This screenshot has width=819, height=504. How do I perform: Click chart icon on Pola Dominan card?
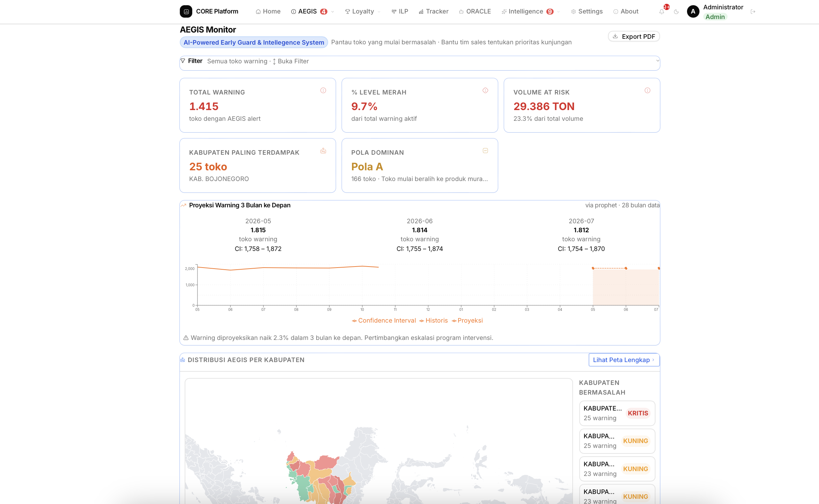tap(485, 151)
